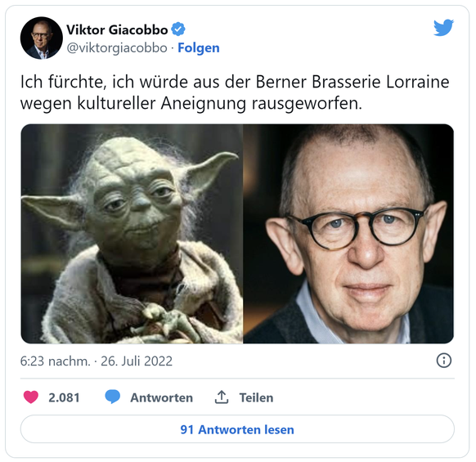Screen dimensions: 476x462
Task: Follow the account via Folgen
Action: point(199,48)
